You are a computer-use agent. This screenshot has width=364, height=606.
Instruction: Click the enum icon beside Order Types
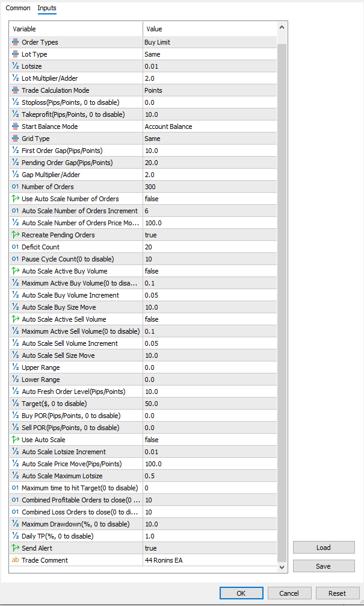click(16, 42)
